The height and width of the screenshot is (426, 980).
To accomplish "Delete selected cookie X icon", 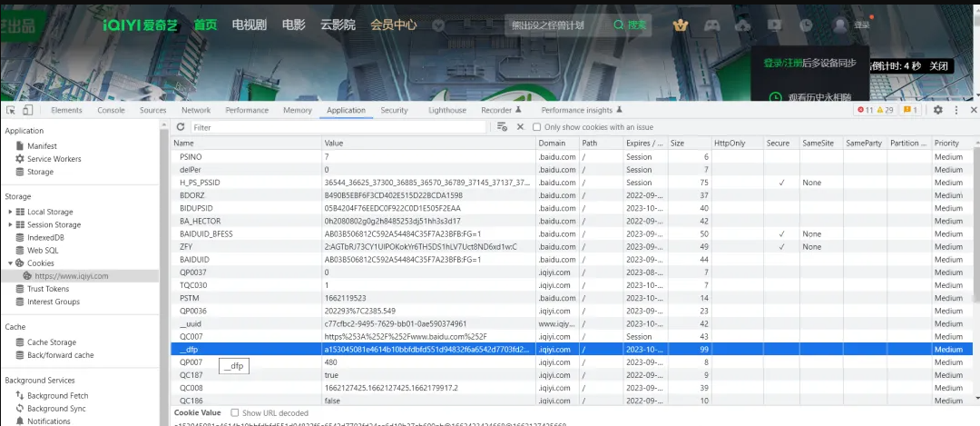I will click(x=520, y=127).
